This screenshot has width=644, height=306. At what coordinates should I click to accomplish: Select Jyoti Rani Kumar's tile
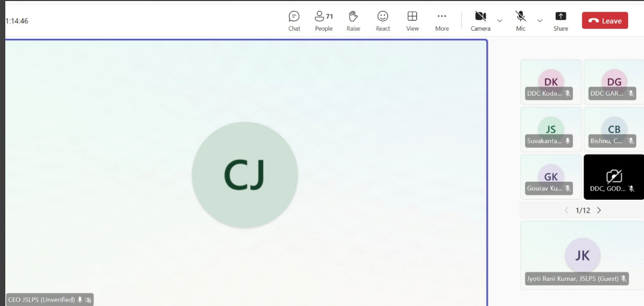click(x=582, y=255)
